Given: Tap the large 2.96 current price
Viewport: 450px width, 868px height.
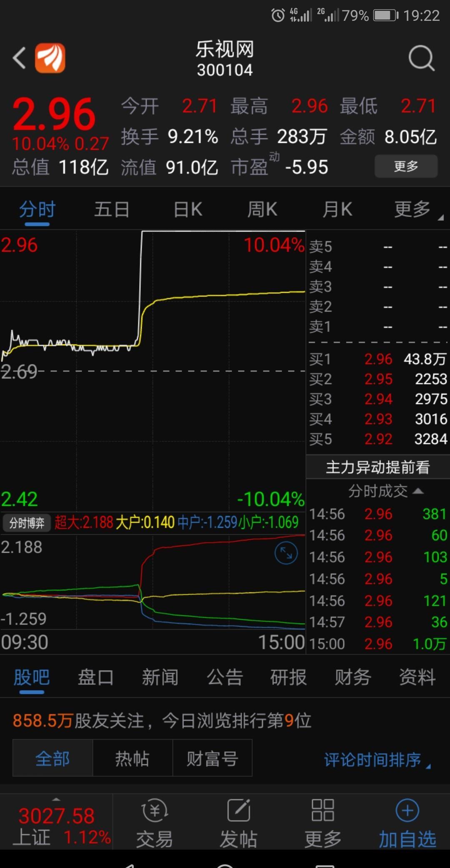Looking at the screenshot, I should [x=54, y=114].
